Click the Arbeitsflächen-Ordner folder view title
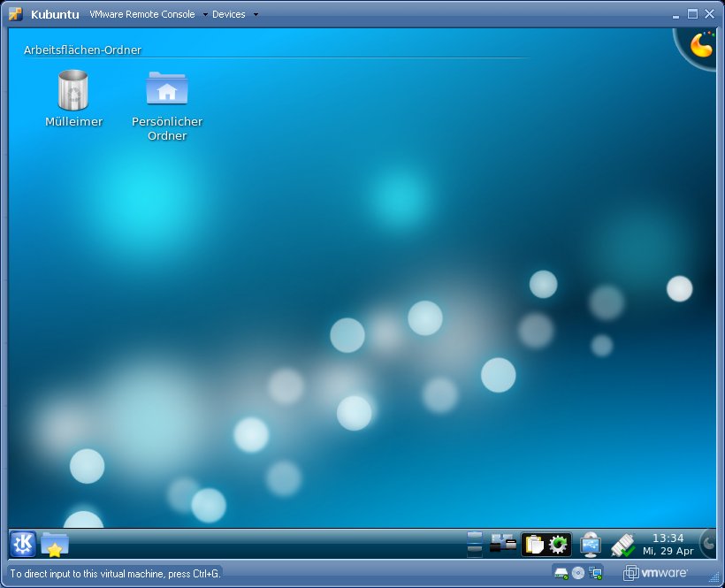Viewport: 725px width, 588px height. tap(82, 50)
